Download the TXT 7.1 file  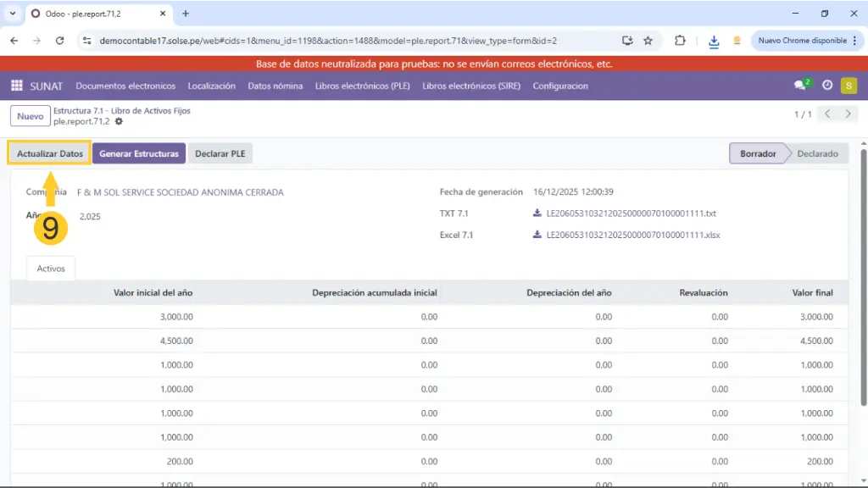tap(631, 213)
